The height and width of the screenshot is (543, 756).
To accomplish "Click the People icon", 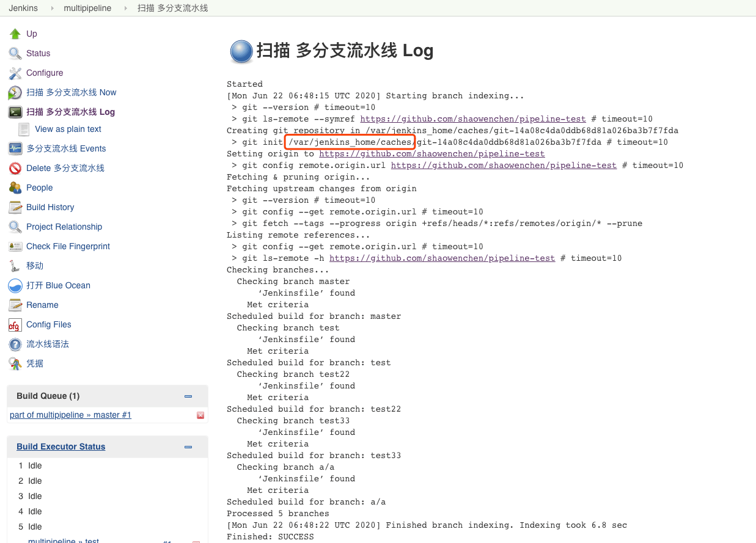I will 15,188.
